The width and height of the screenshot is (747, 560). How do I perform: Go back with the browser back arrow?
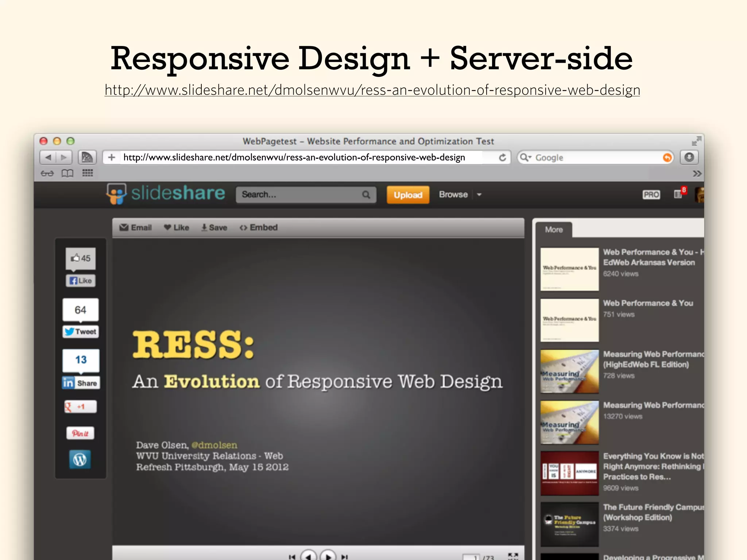48,157
